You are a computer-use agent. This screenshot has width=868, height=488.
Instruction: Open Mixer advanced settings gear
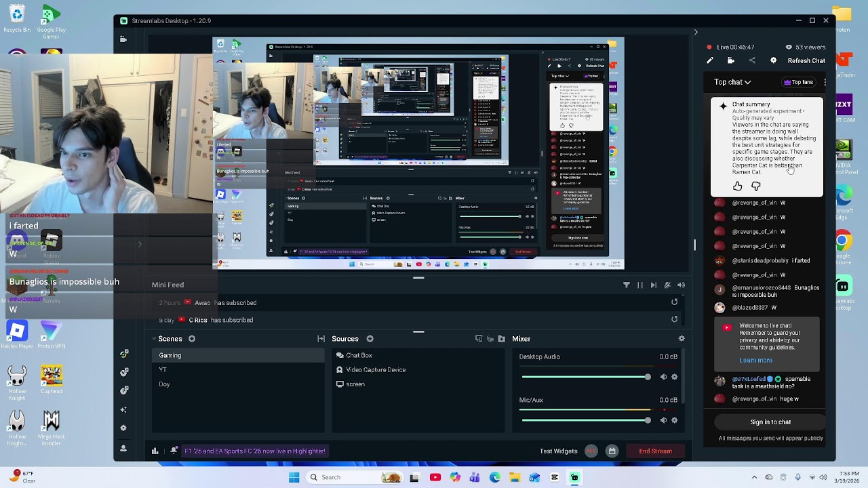(x=682, y=339)
